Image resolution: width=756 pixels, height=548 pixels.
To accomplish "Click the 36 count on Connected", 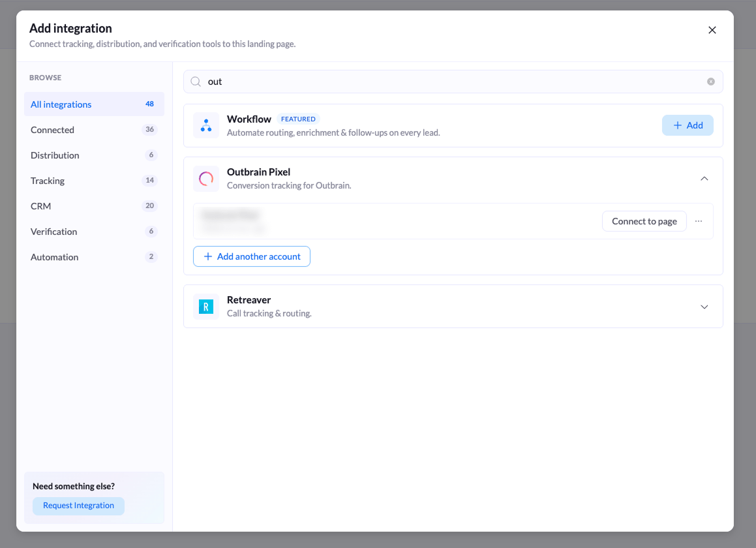I will [x=149, y=129].
